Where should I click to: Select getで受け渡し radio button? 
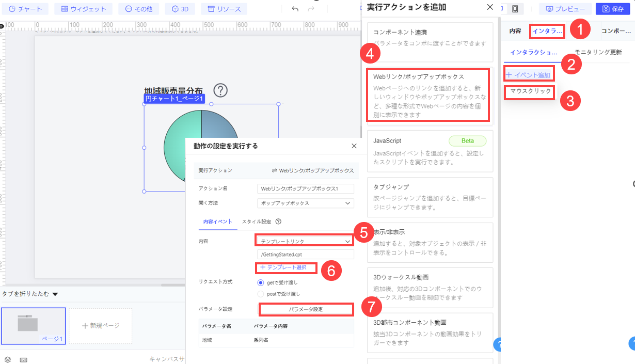point(261,282)
